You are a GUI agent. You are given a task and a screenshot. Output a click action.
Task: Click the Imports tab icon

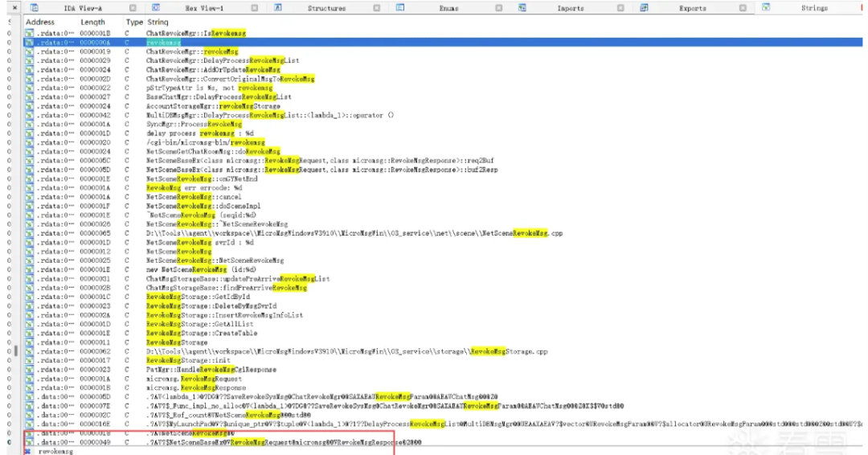click(522, 8)
